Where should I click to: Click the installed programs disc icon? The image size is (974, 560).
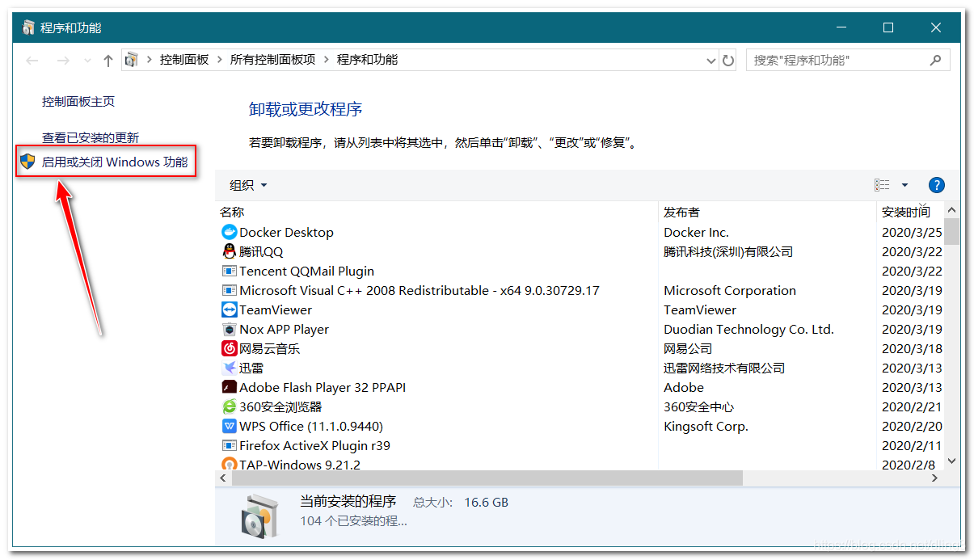[259, 516]
